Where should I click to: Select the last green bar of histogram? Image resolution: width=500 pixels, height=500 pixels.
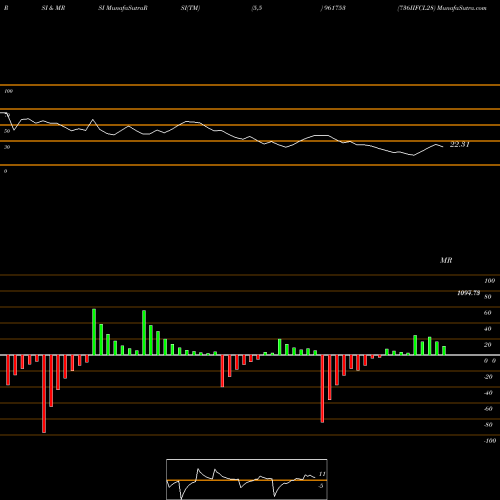[444, 351]
